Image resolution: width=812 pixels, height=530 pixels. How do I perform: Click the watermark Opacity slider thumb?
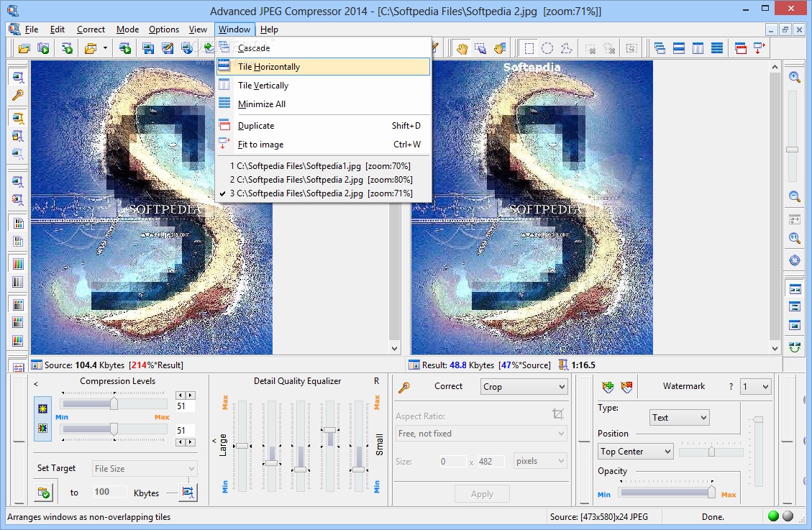click(711, 492)
